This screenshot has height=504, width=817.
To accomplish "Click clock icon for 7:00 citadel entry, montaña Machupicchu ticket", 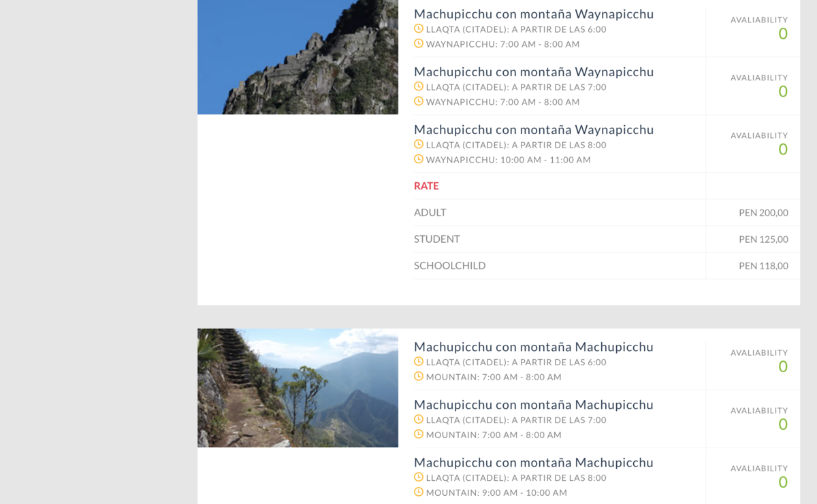I will pyautogui.click(x=419, y=419).
